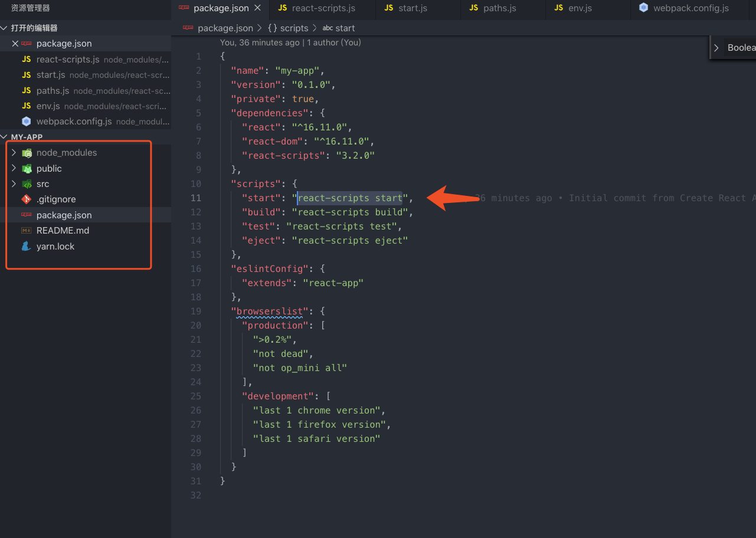The height and width of the screenshot is (538, 756).
Task: Click the scripts breadcrumb segment
Action: coord(293,28)
